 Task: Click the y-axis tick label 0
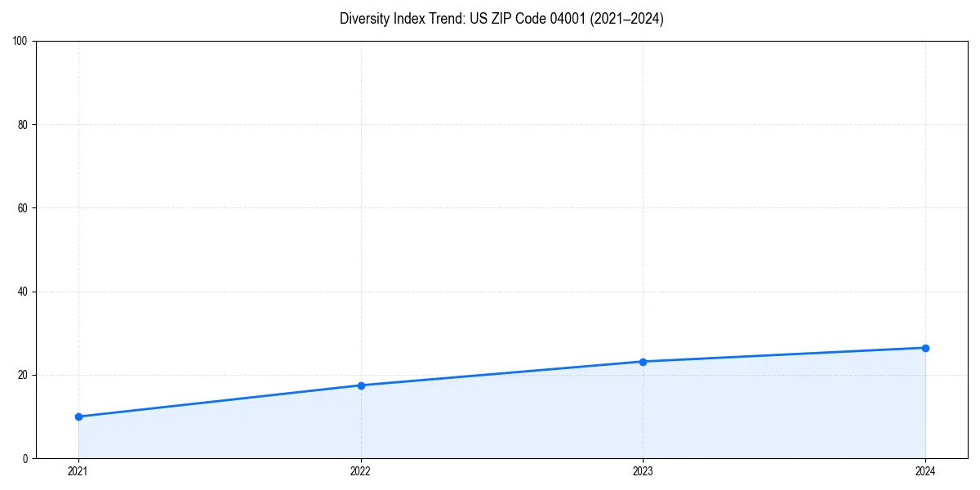(25, 459)
